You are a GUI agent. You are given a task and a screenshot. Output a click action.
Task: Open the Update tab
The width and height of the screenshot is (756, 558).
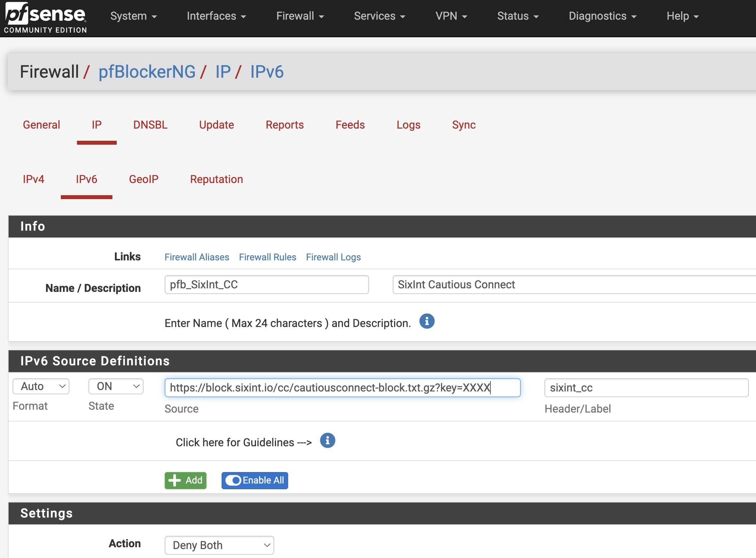216,125
